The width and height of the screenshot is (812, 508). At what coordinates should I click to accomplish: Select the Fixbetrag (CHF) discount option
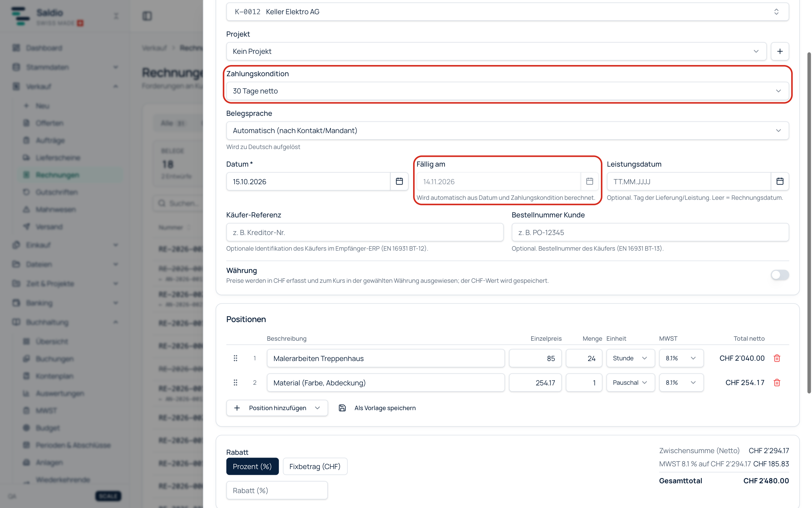click(315, 466)
